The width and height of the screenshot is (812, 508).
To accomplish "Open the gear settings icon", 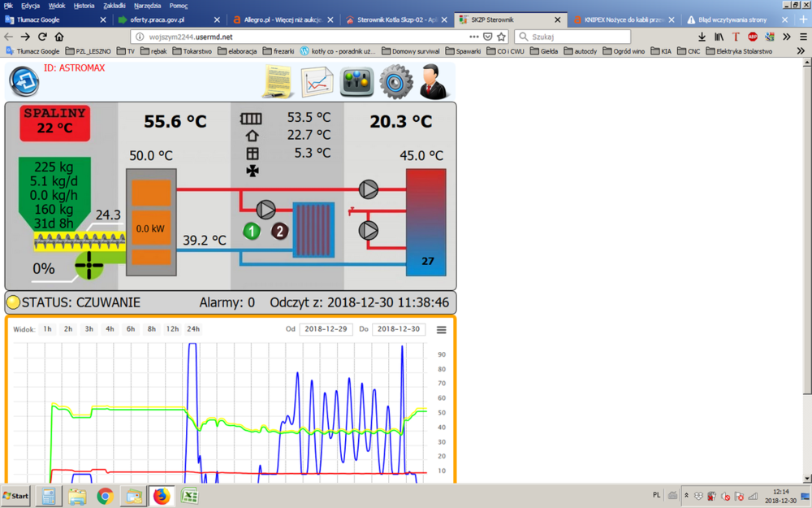I will (396, 81).
